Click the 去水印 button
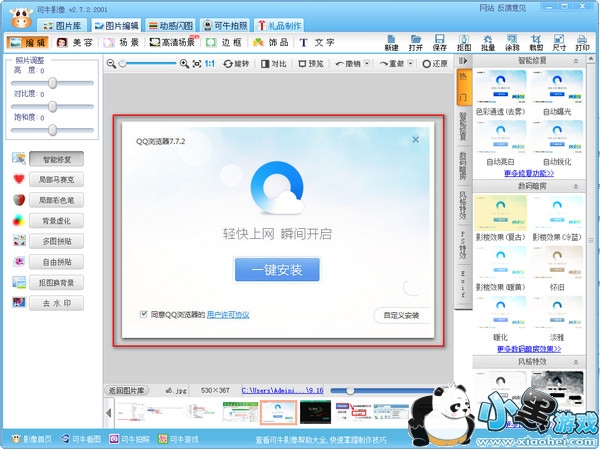This screenshot has width=600, height=450. click(57, 303)
